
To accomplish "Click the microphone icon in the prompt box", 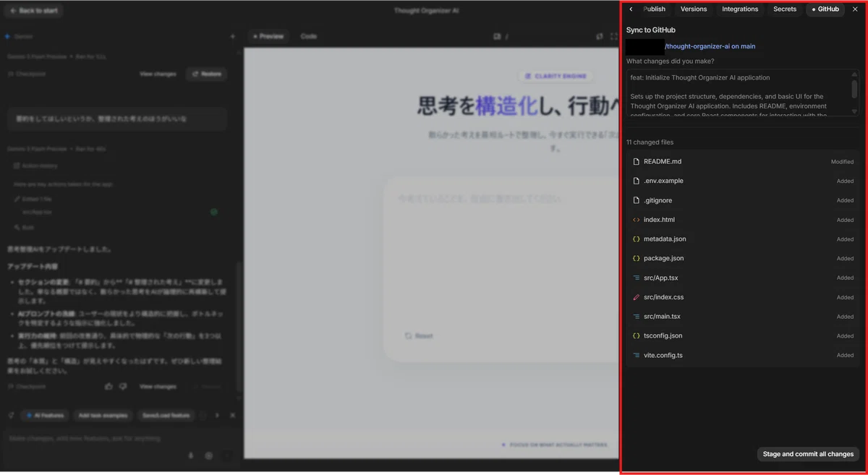I will (x=191, y=455).
